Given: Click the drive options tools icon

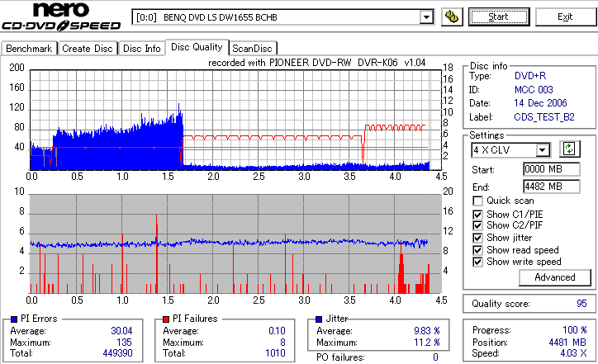Looking at the screenshot, I should [452, 17].
